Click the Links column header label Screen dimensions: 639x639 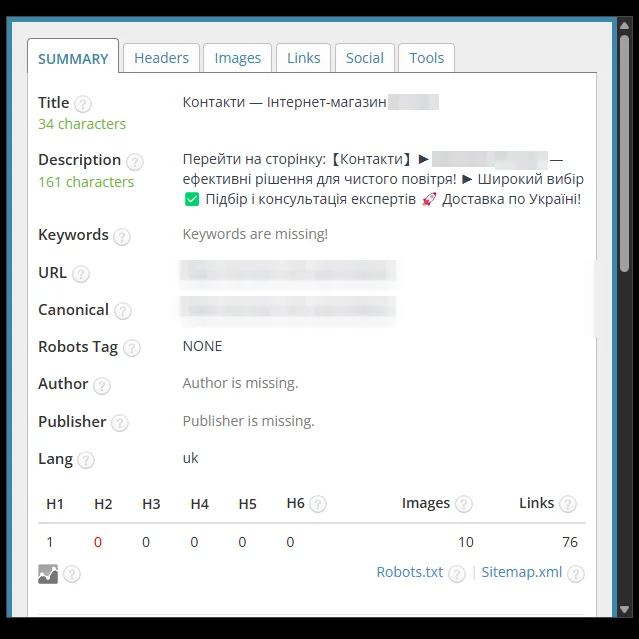pos(537,503)
